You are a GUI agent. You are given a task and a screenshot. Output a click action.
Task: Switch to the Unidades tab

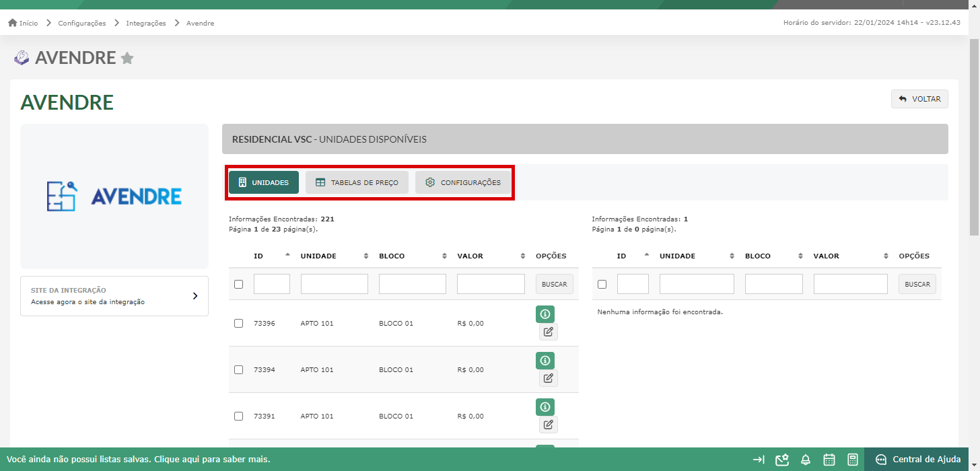click(x=264, y=182)
